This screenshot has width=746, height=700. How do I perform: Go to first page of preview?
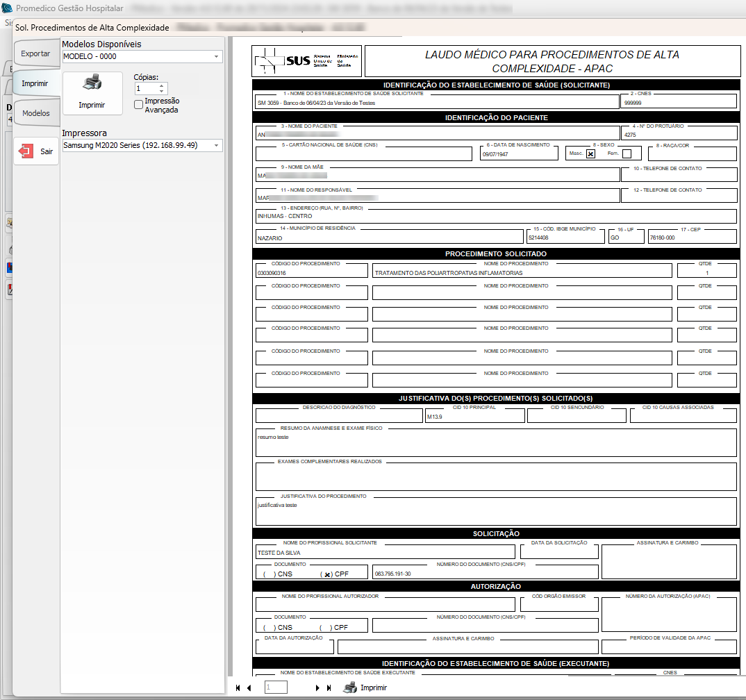[238, 687]
